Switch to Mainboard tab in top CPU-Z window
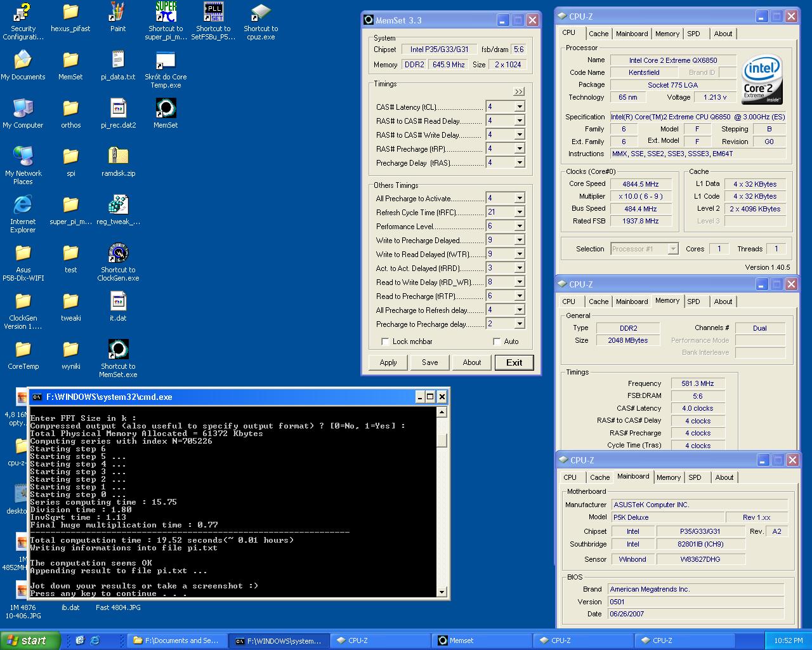812x650 pixels. point(632,34)
